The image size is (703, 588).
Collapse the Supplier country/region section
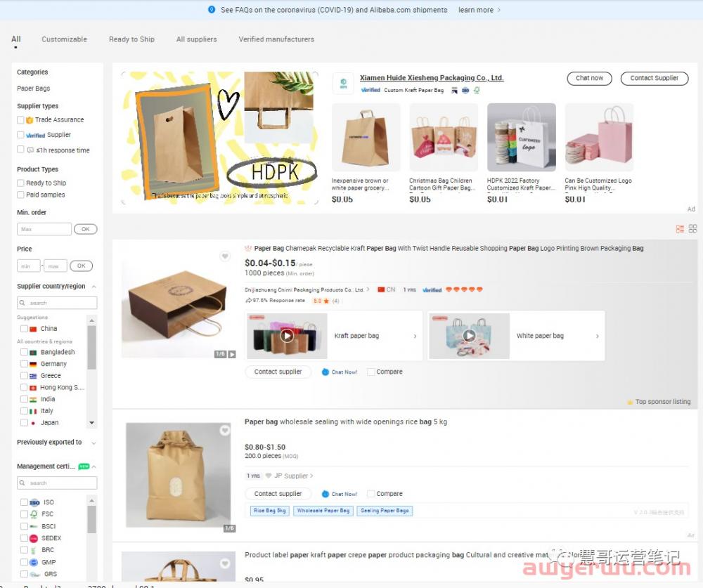click(x=93, y=287)
